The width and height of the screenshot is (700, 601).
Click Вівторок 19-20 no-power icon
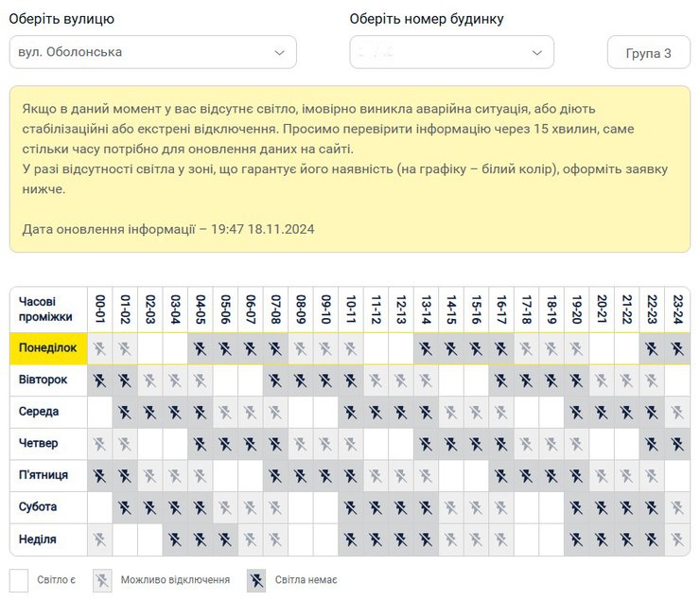(576, 380)
